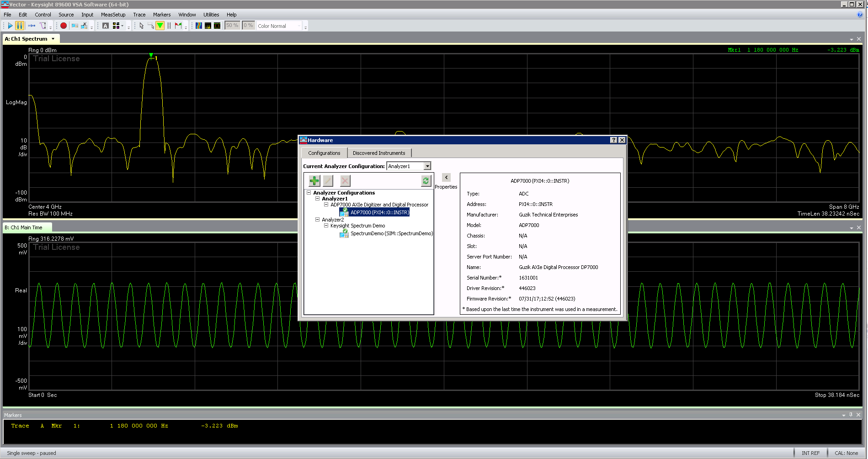Open the Control menu
Screen dimensions: 868x459
[43, 15]
